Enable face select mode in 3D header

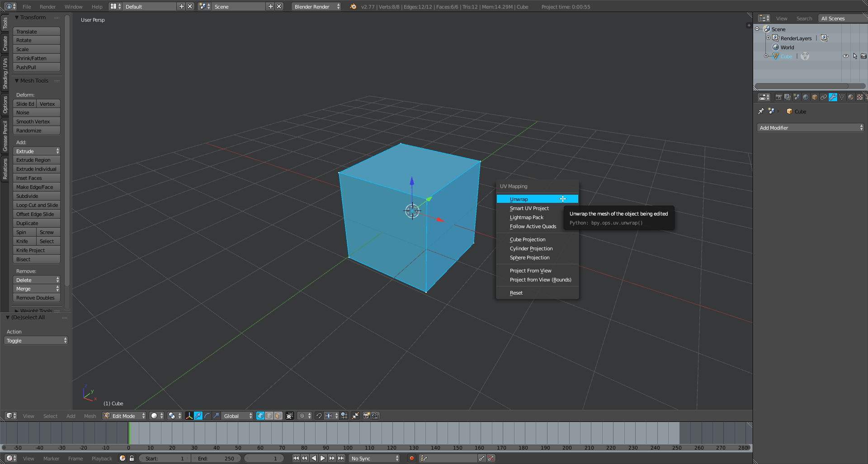278,416
